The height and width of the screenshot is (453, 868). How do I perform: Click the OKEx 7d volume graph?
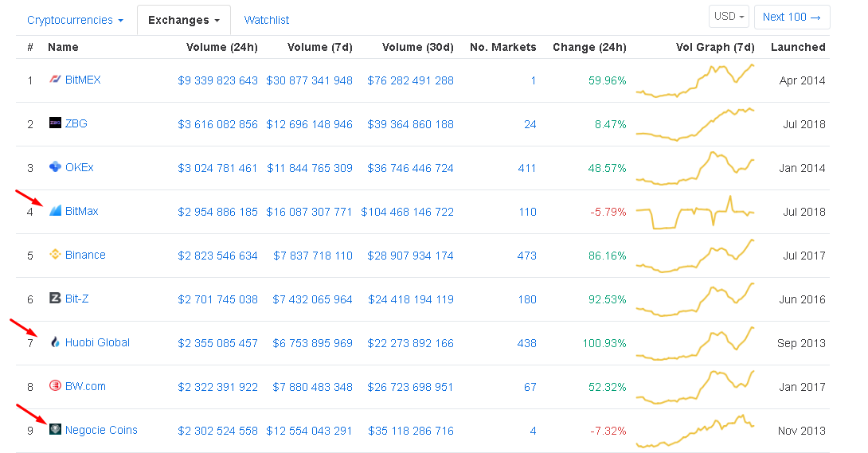click(x=695, y=168)
